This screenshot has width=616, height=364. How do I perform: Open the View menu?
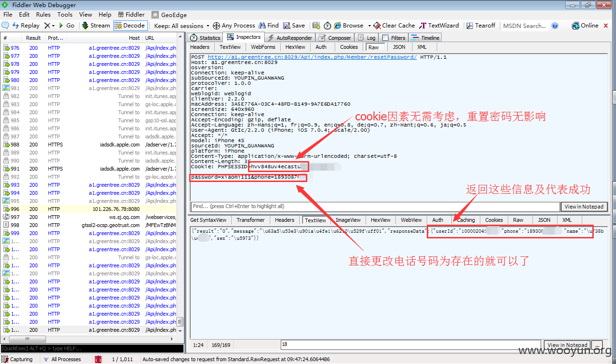(x=86, y=15)
